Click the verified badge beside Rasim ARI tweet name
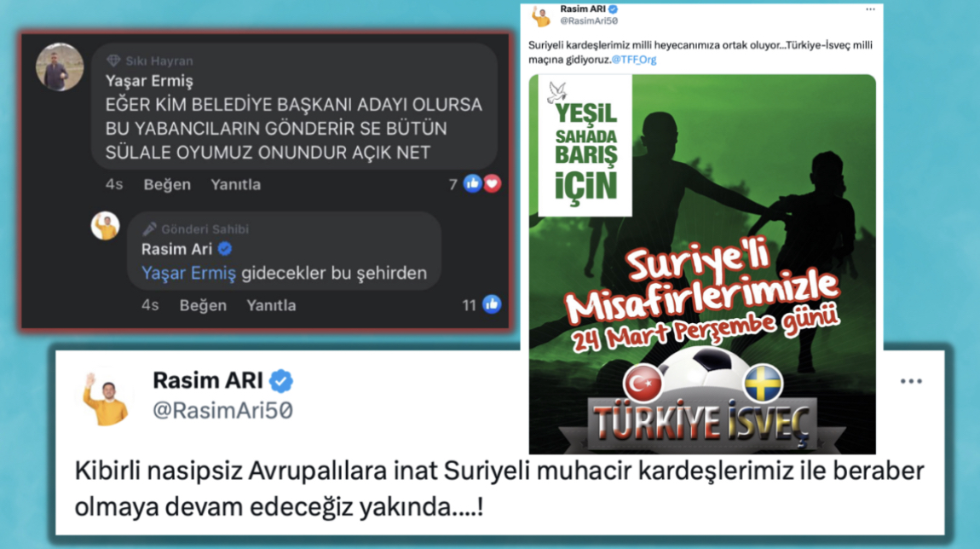The image size is (980, 549). (281, 381)
